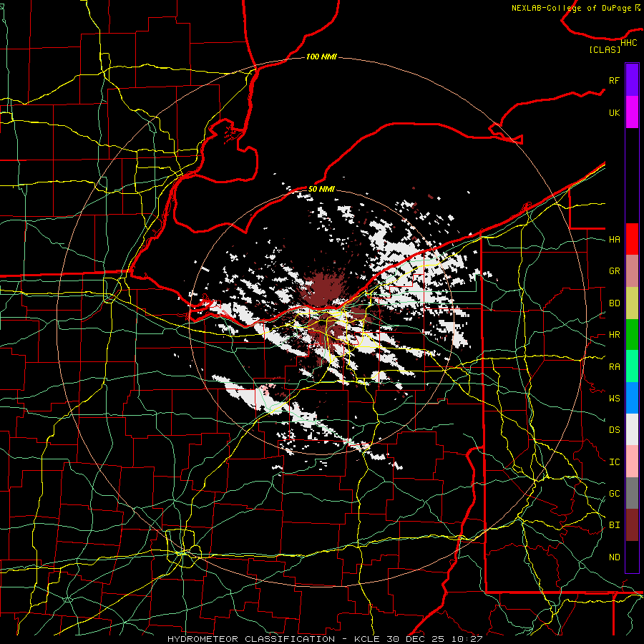Screen dimensions: 644x644
Task: Click the KCLE radar site identifier
Action: tap(367, 639)
